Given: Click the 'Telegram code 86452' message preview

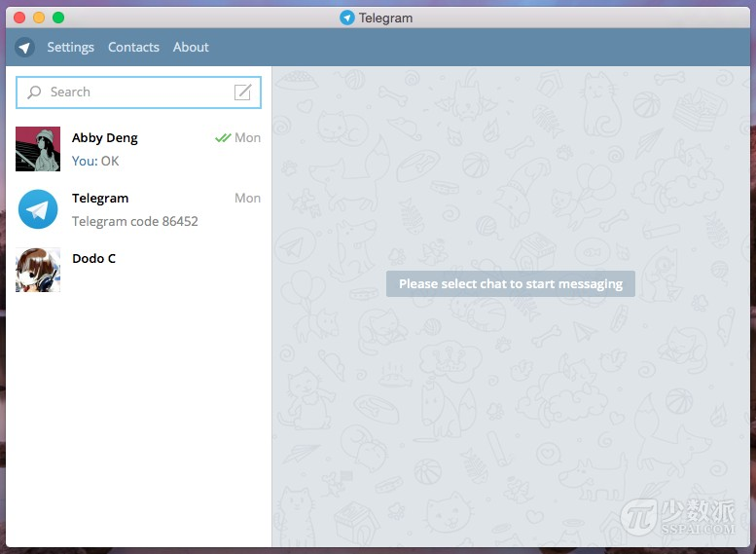Looking at the screenshot, I should pyautogui.click(x=135, y=222).
